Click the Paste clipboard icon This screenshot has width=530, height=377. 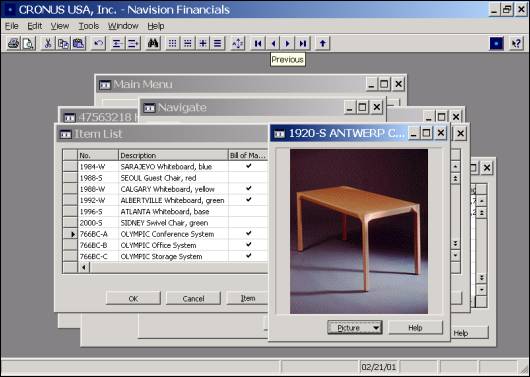[x=78, y=43]
